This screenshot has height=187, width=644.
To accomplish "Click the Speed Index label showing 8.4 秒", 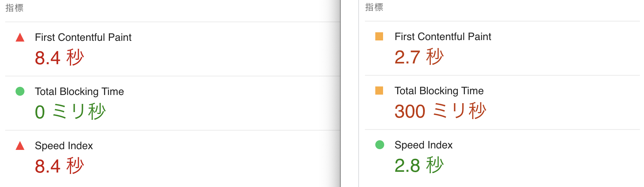I will pos(64,146).
